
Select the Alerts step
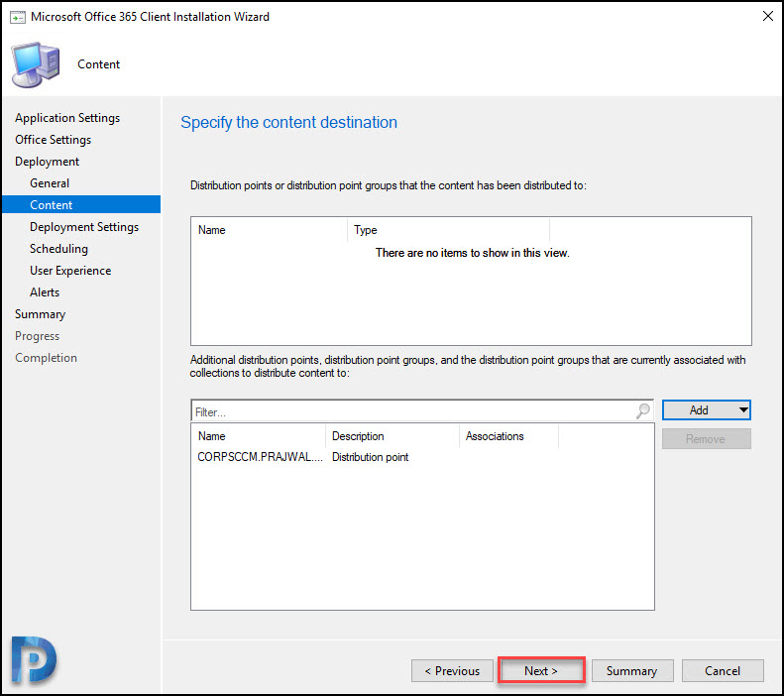coord(45,292)
